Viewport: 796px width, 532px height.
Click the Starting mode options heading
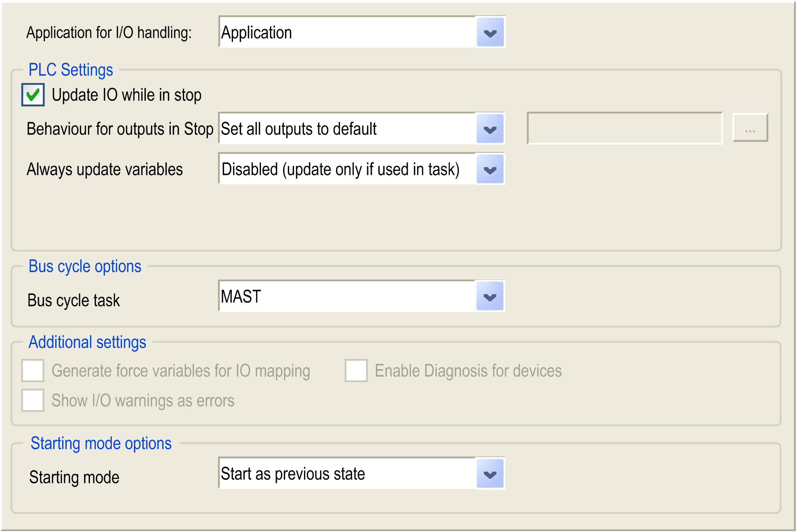pos(101,443)
